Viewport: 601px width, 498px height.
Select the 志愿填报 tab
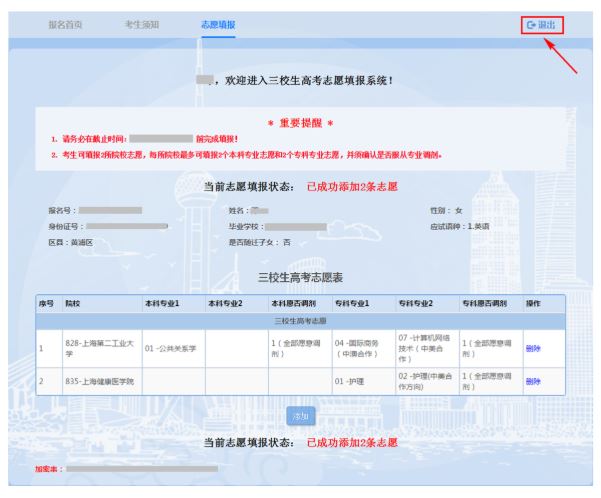tap(217, 23)
